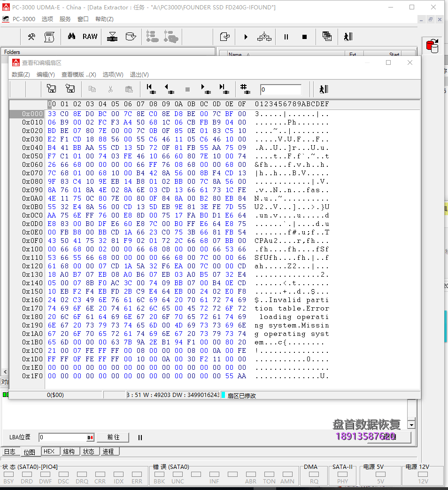Viewport: 448px width, 490px height.
Task: Save sector with first floppy icon
Action: (52, 89)
